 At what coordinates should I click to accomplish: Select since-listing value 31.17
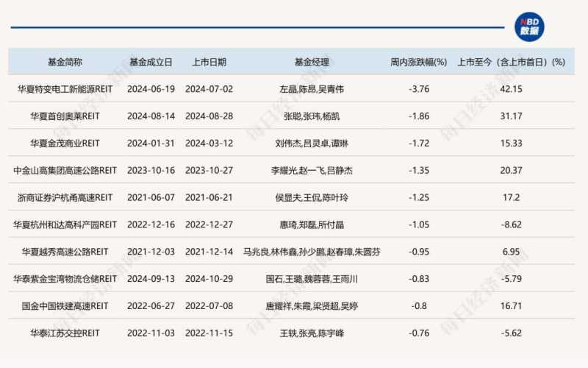pos(511,116)
